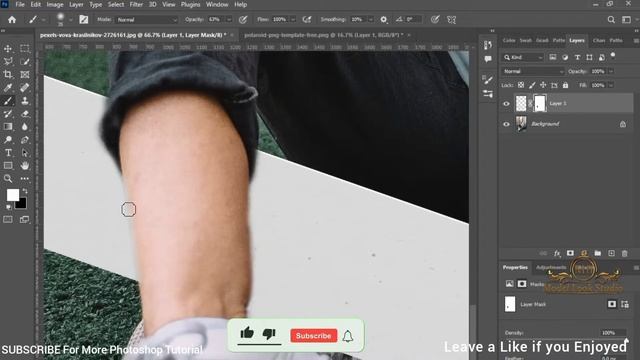Expand the layer Fill dropdown
The height and width of the screenshot is (360, 640).
[611, 85]
